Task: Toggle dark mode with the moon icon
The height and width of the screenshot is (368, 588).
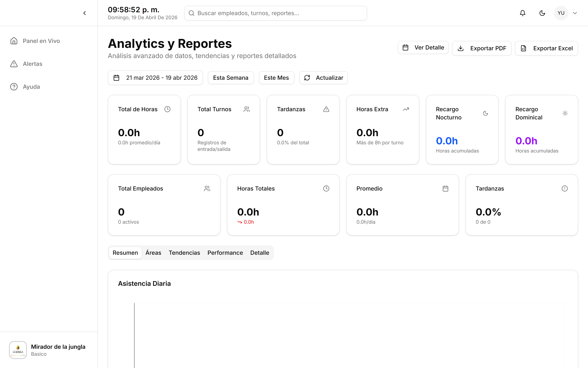Action: click(542, 13)
